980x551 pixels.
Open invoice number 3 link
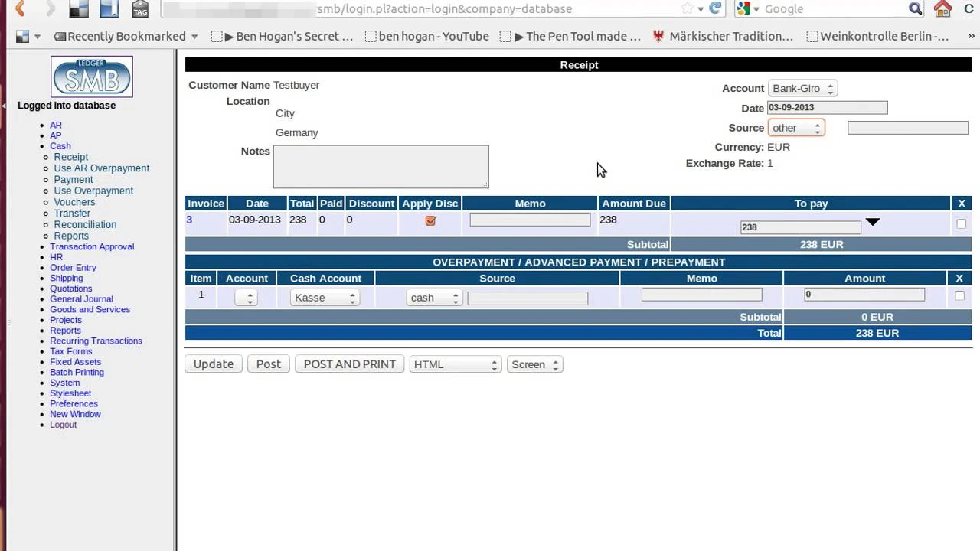point(189,220)
